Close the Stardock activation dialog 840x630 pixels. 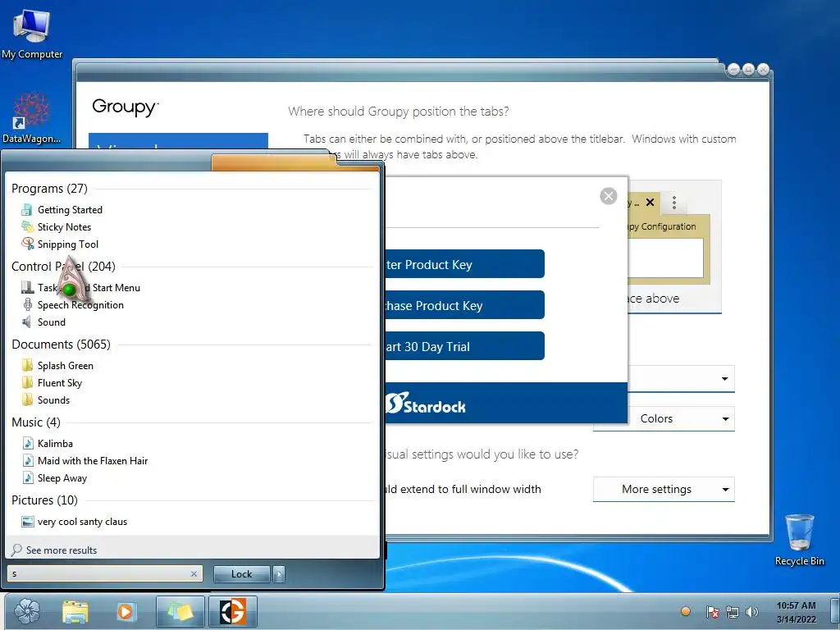tap(609, 196)
